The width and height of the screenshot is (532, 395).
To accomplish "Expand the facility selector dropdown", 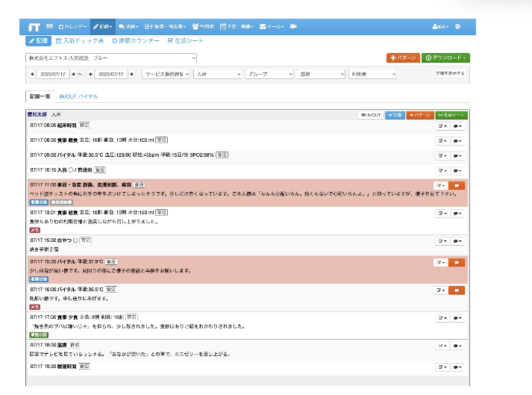I will pos(111,57).
